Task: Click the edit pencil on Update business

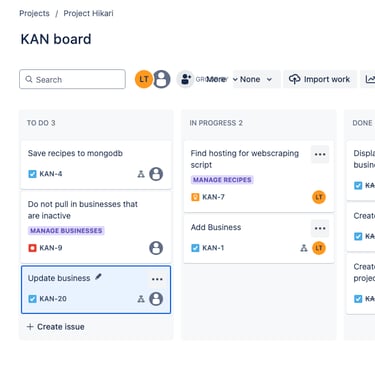Action: point(98,277)
